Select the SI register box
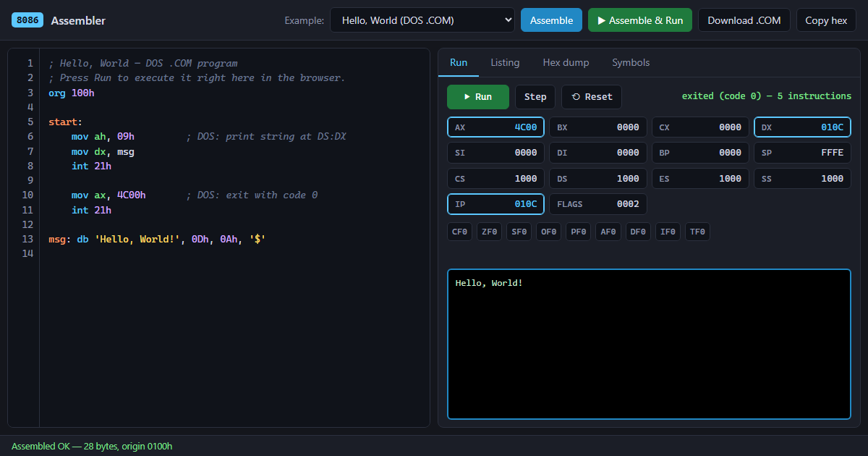868x456 pixels. coord(496,153)
